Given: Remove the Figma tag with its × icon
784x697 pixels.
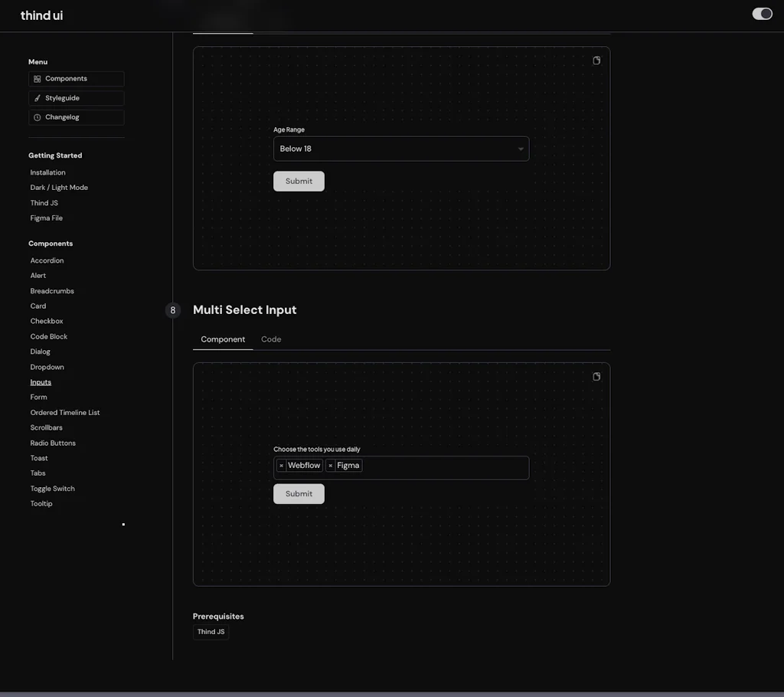Looking at the screenshot, I should coord(328,465).
